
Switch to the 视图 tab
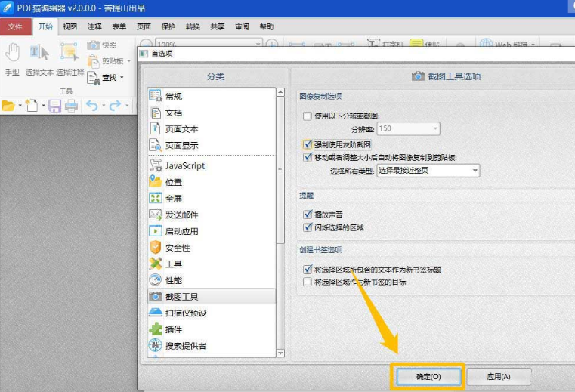(x=70, y=26)
